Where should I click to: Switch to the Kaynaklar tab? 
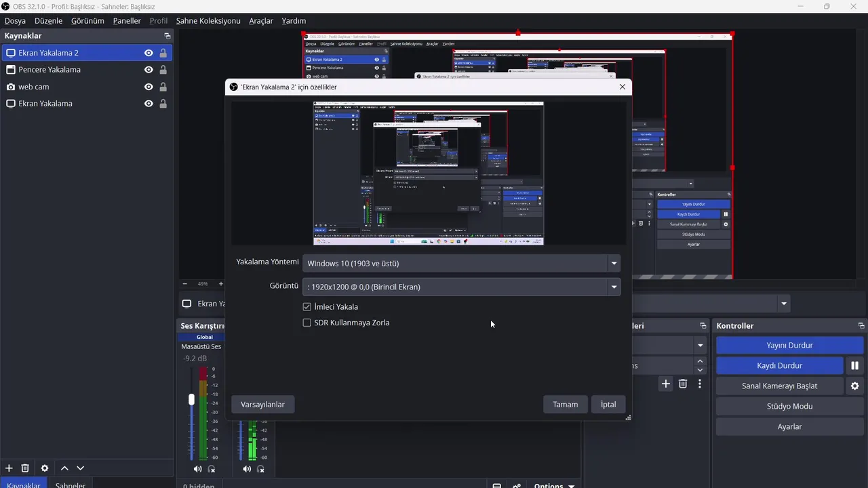click(x=24, y=484)
